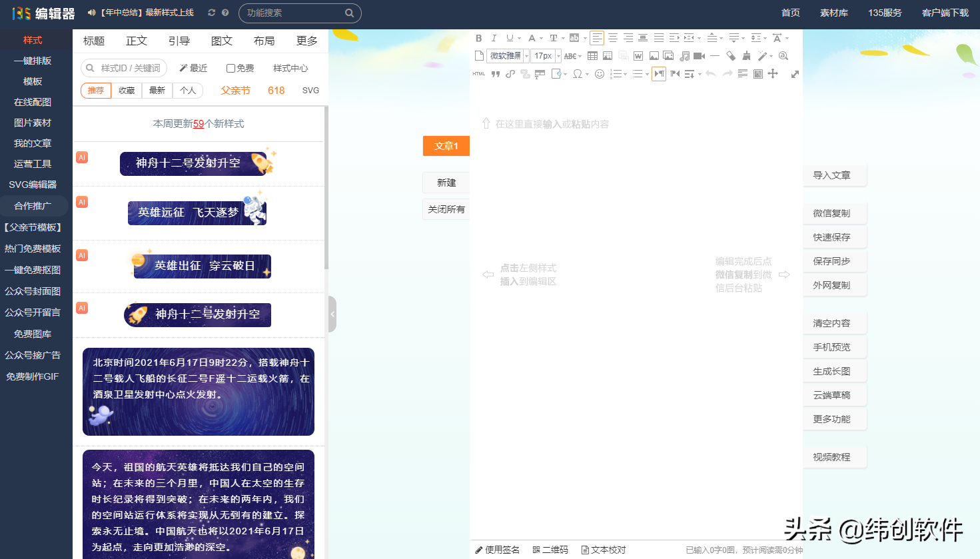980x559 pixels.
Task: Click the HTML source code icon
Action: coord(478,74)
